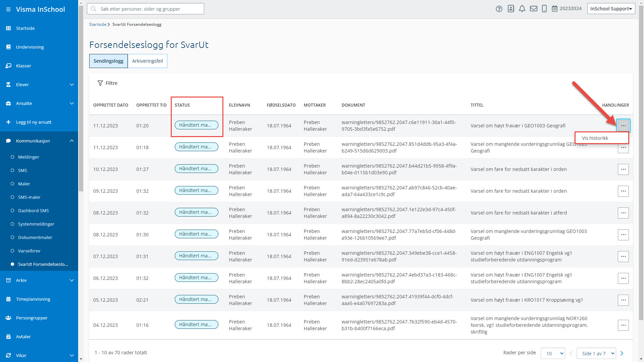Image resolution: width=644 pixels, height=362 pixels.
Task: Click Håndtert status badge for 11.12.2023 01:18
Action: (x=196, y=147)
